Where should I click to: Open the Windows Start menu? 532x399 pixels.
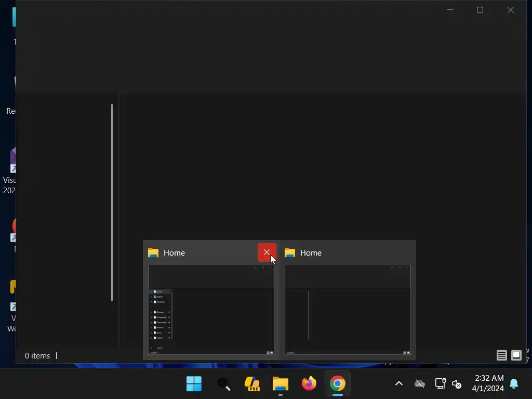point(194,384)
